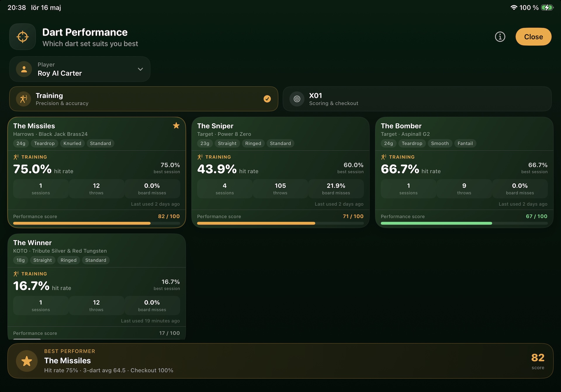
Task: Click the player avatar icon
Action: 24,69
